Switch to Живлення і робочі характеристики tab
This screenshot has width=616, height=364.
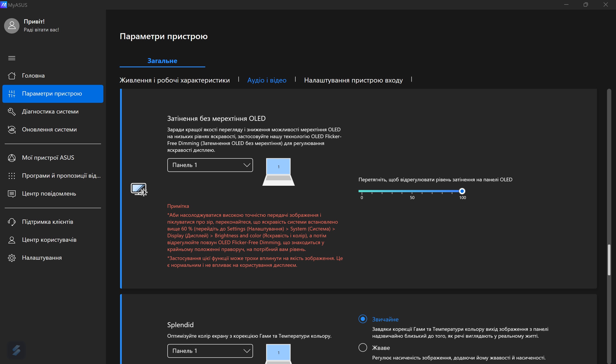tap(174, 80)
